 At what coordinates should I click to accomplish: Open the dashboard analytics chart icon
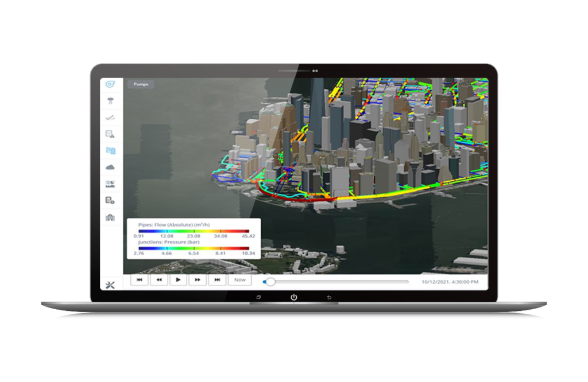110,184
